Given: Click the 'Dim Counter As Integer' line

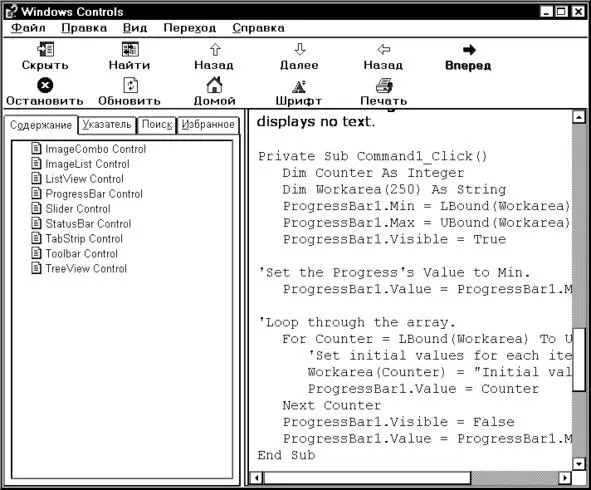Looking at the screenshot, I should (x=373, y=173).
